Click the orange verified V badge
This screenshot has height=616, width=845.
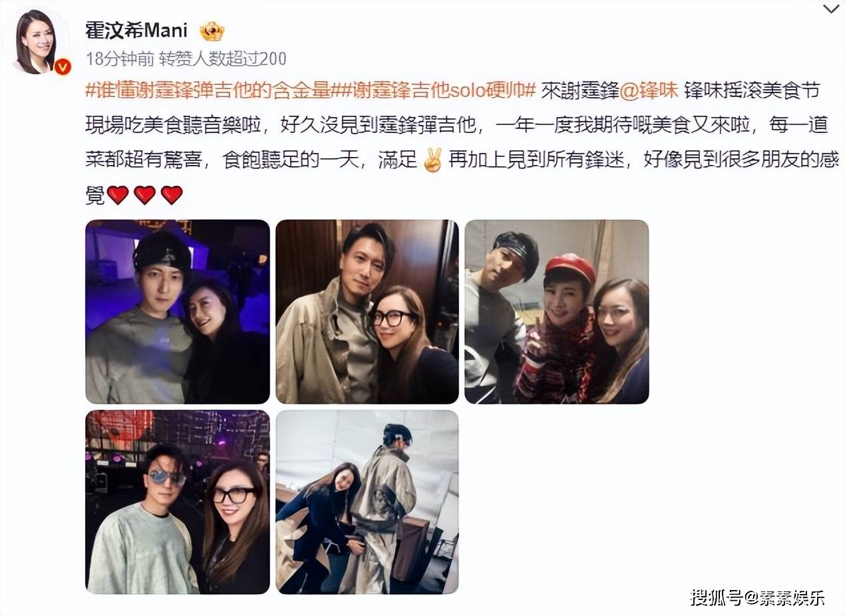tap(62, 66)
